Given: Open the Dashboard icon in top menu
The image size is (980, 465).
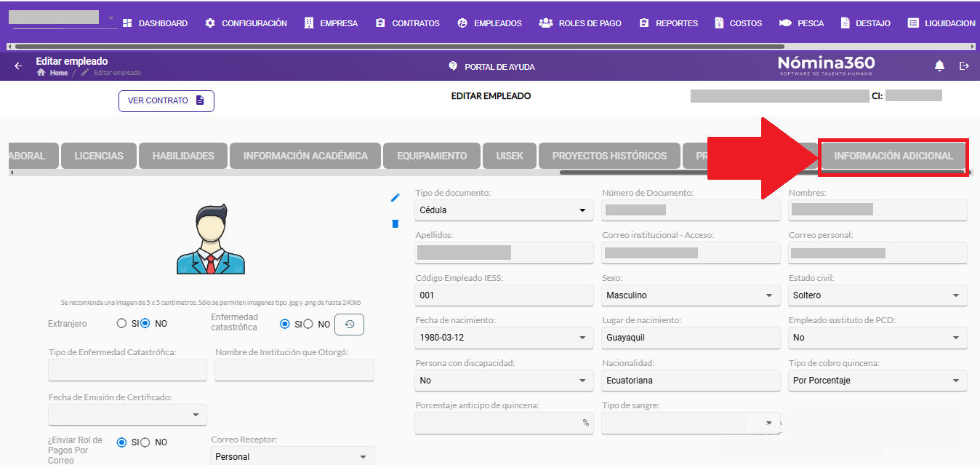Looking at the screenshot, I should click(x=127, y=23).
